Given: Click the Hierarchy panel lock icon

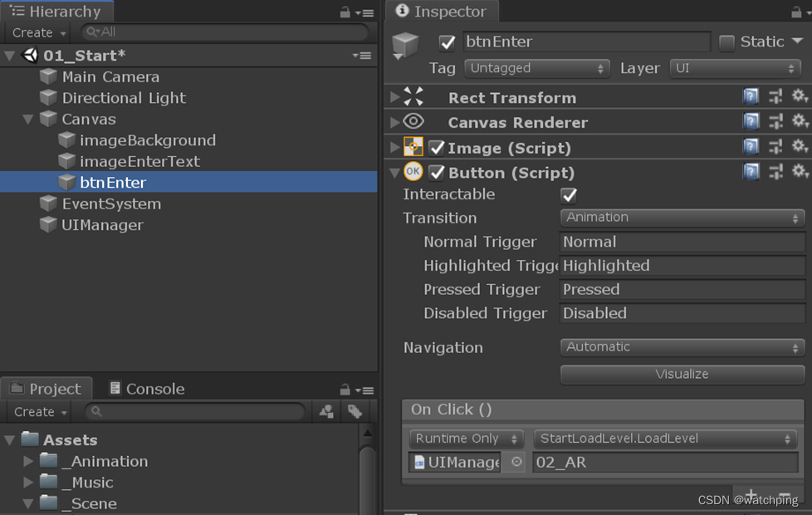Looking at the screenshot, I should 345,12.
